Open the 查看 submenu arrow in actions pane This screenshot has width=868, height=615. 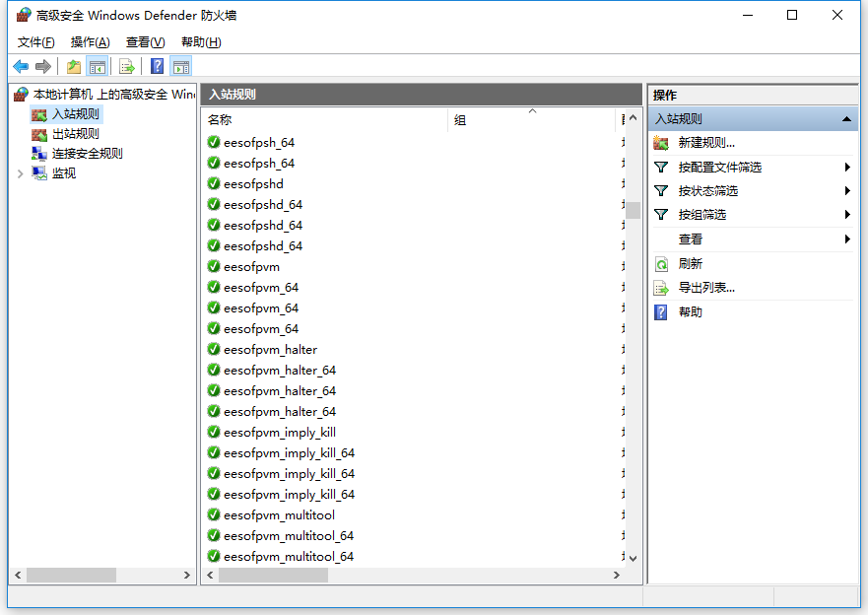click(x=847, y=239)
